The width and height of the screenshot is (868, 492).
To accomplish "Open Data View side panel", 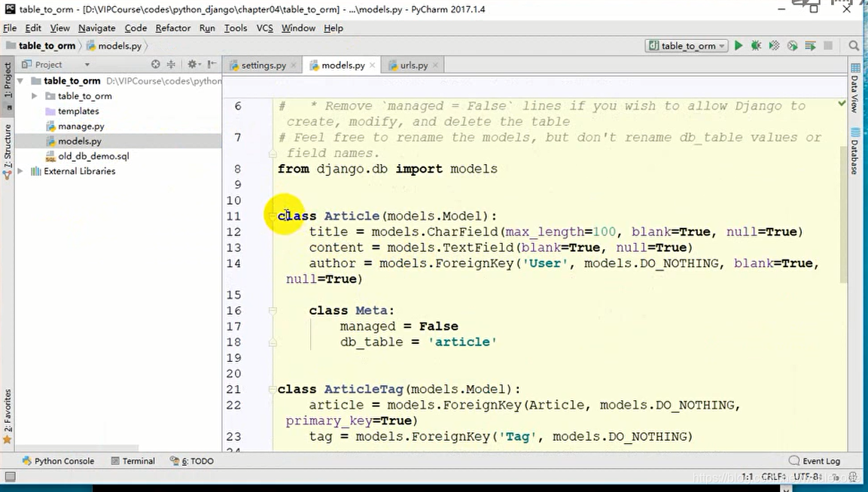I will (855, 89).
